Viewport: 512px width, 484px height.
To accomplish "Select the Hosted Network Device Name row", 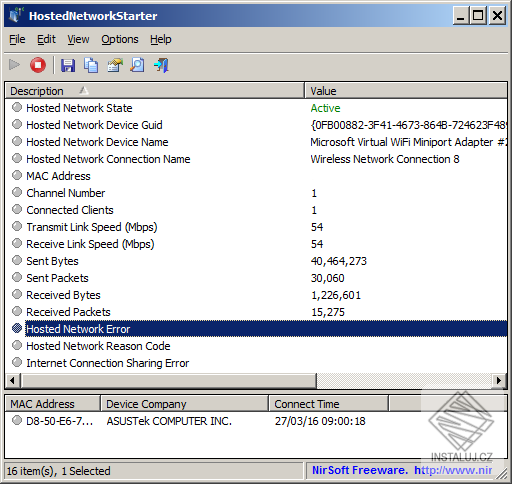I will click(256, 142).
